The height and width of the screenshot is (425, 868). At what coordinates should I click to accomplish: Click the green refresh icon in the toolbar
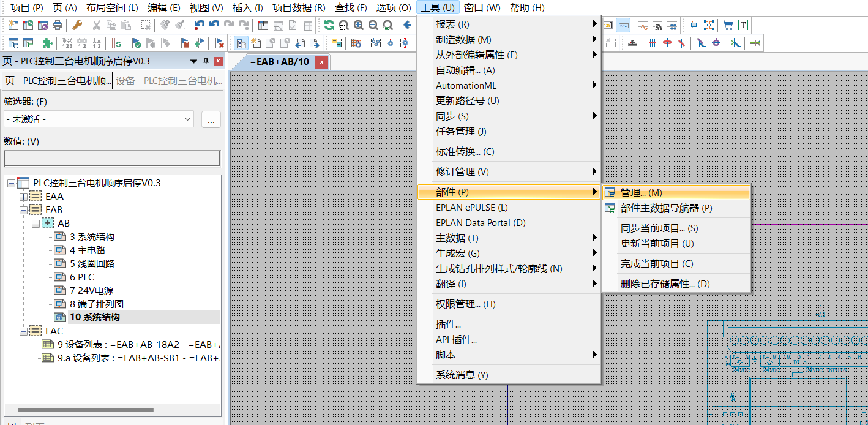point(329,26)
